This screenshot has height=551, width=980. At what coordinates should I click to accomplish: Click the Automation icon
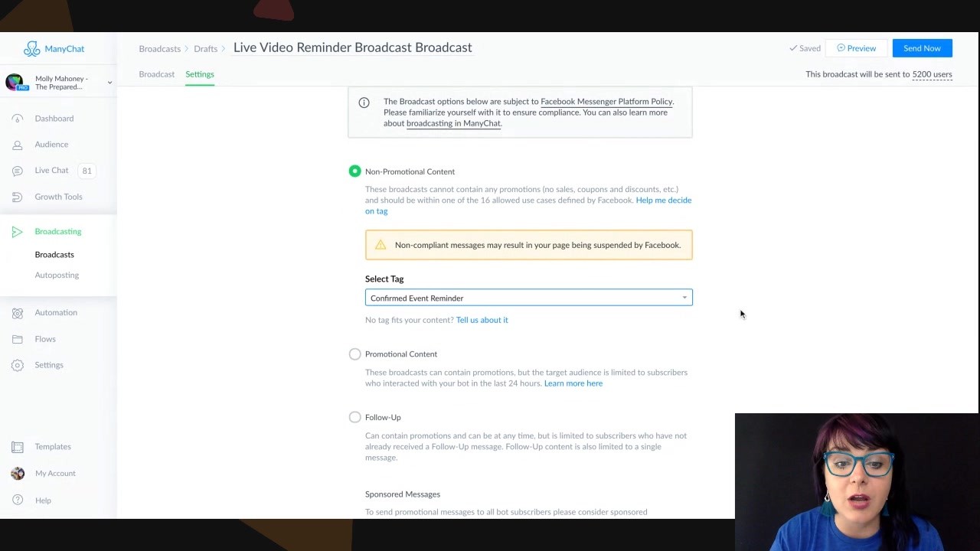17,313
